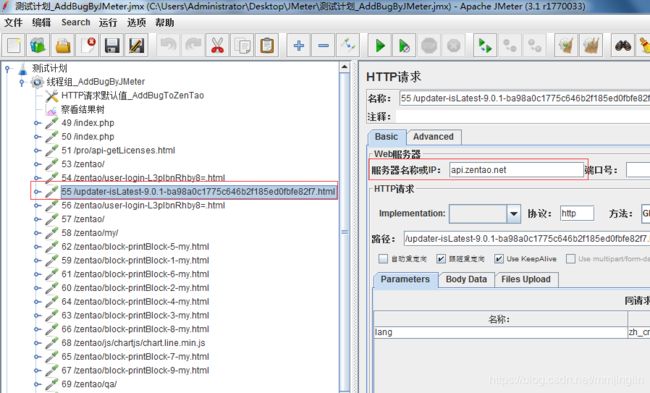Expand the 55 /updater-isLatest node toggle
This screenshot has height=393, width=650.
tap(37, 192)
